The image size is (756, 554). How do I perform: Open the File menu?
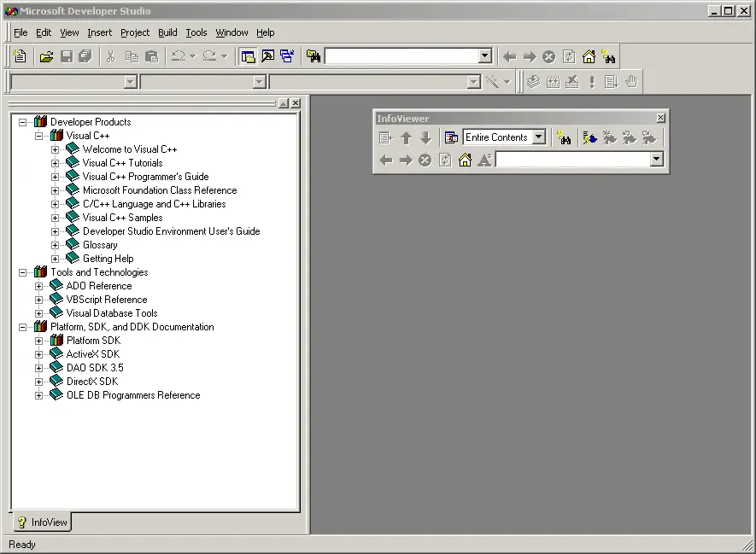21,32
